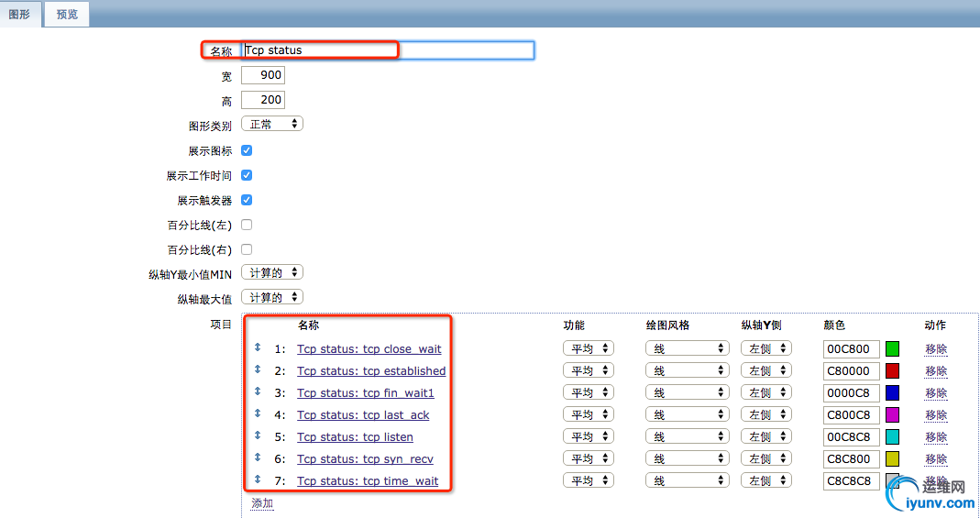Focus the 宽 width field showing 900
Viewport: 980px width, 518px height.
(263, 75)
